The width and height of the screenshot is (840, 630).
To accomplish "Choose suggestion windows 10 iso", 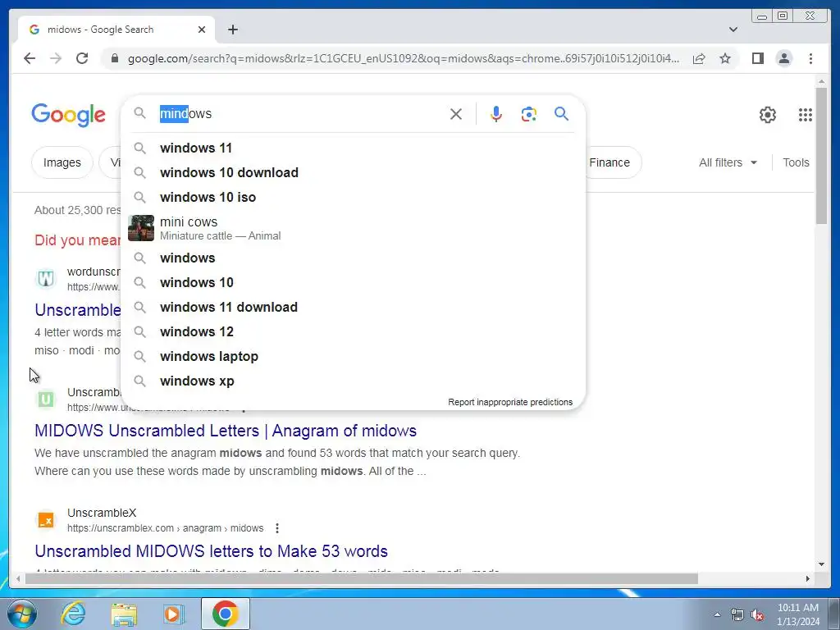I will [x=354, y=197].
